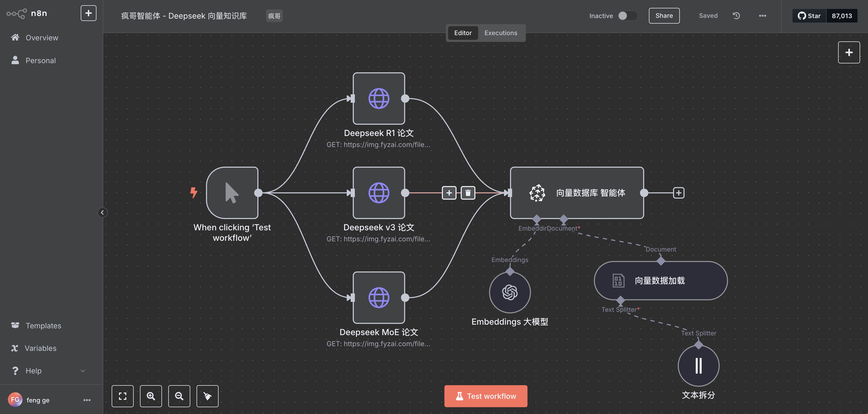Screen dimensions: 868x414
Task: Select the manual trigger node
Action: click(232, 193)
